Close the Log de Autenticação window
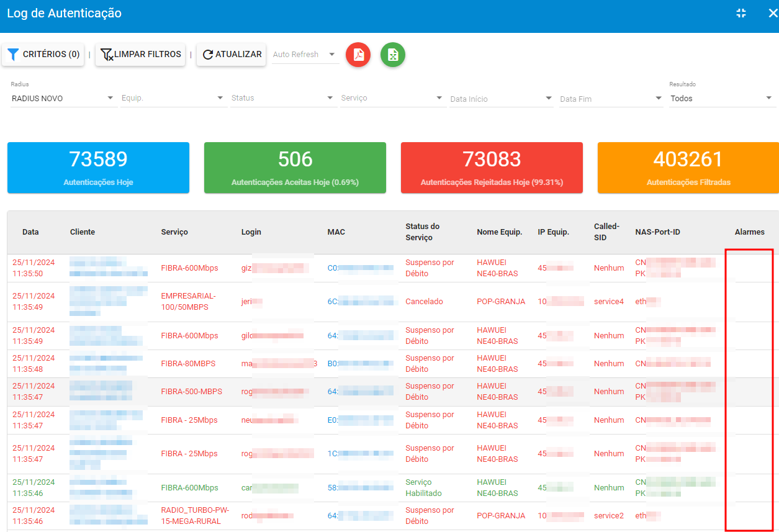 point(773,13)
